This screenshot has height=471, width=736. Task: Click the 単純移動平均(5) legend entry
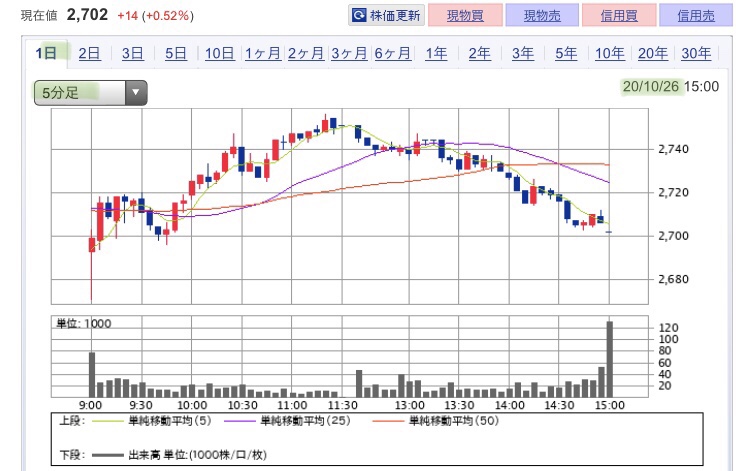[153, 421]
